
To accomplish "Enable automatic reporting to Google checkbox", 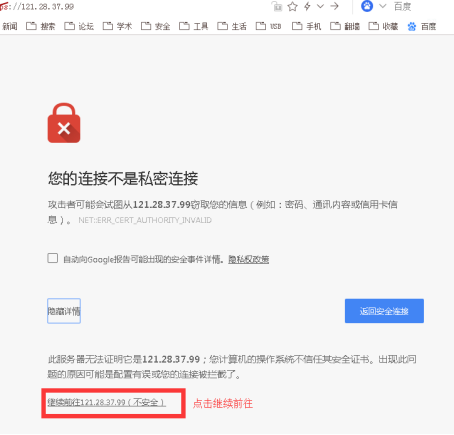I will 52,258.
